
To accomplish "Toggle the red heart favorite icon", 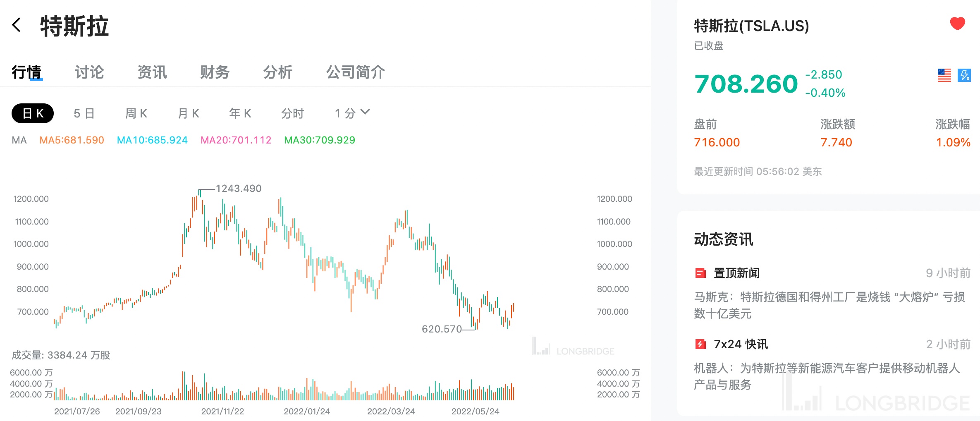I will pyautogui.click(x=957, y=24).
